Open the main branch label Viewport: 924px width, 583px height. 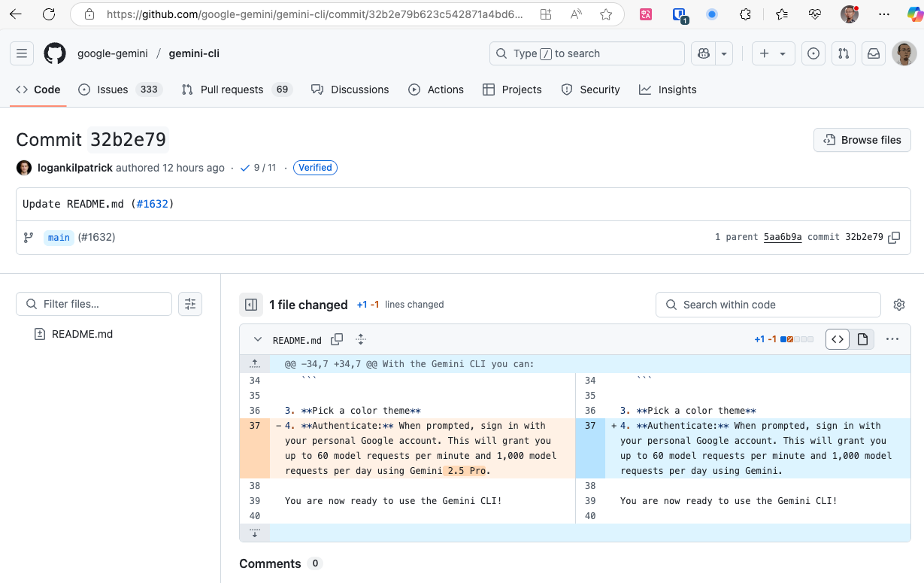[59, 237]
